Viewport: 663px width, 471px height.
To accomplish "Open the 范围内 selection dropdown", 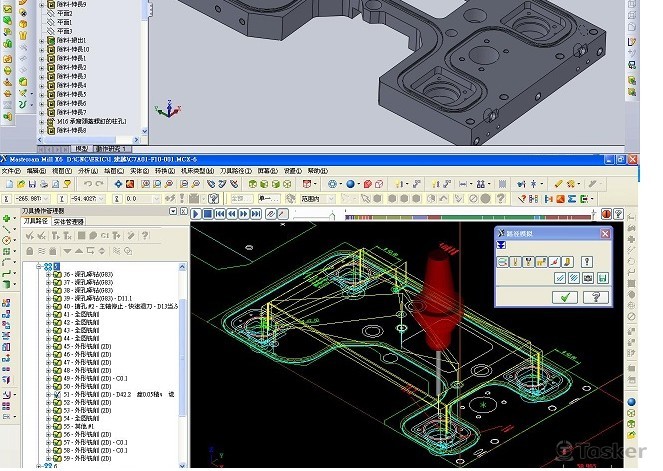I will point(331,198).
